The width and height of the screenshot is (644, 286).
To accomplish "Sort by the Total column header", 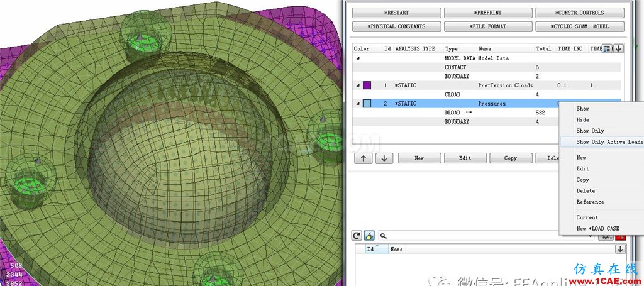I will click(543, 48).
